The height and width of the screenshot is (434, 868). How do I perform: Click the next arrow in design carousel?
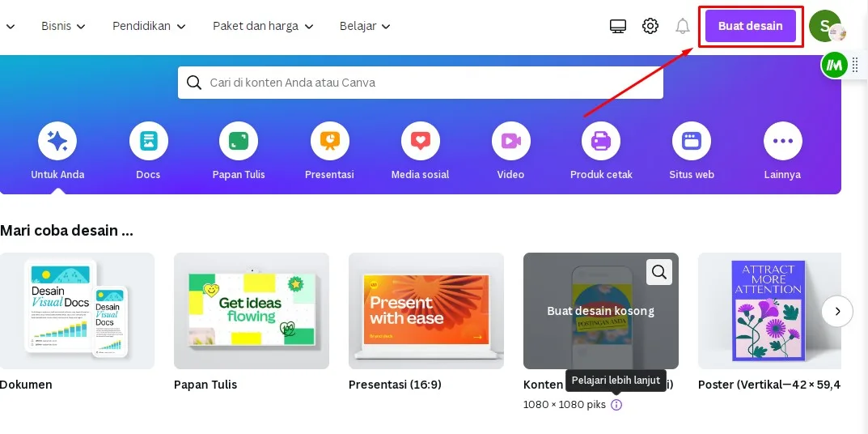(x=837, y=311)
